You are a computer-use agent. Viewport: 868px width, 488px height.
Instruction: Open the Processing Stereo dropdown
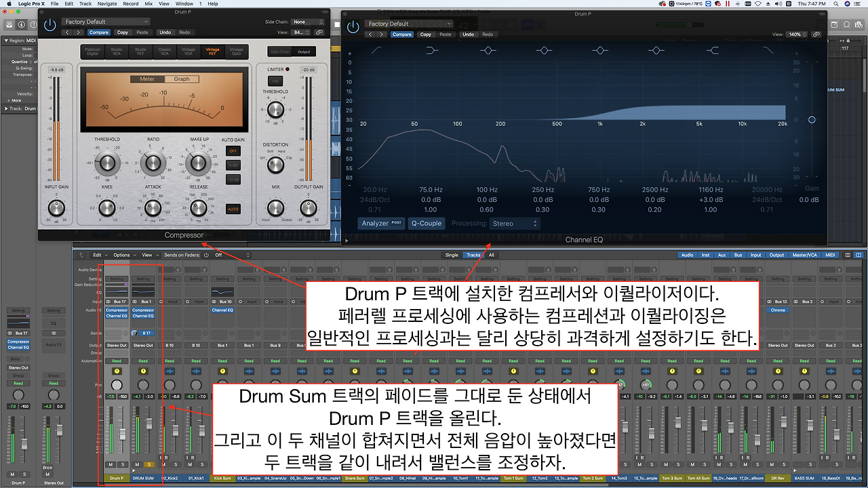pos(514,223)
